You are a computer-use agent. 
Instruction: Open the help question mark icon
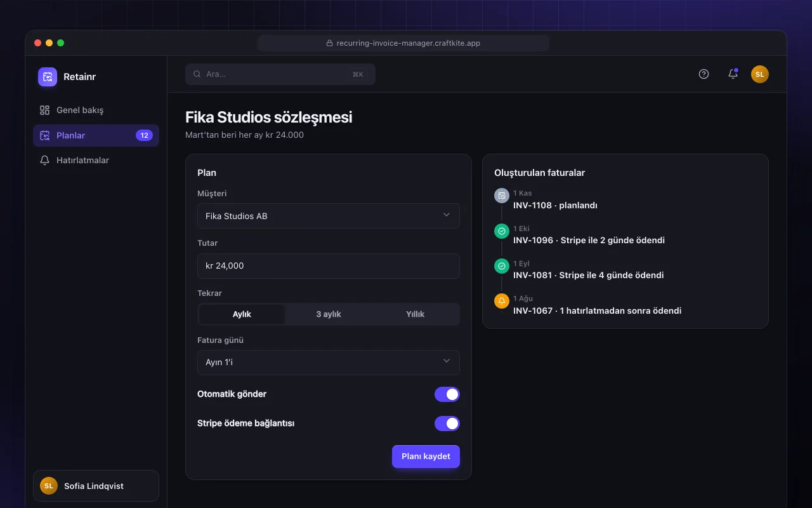coord(704,74)
